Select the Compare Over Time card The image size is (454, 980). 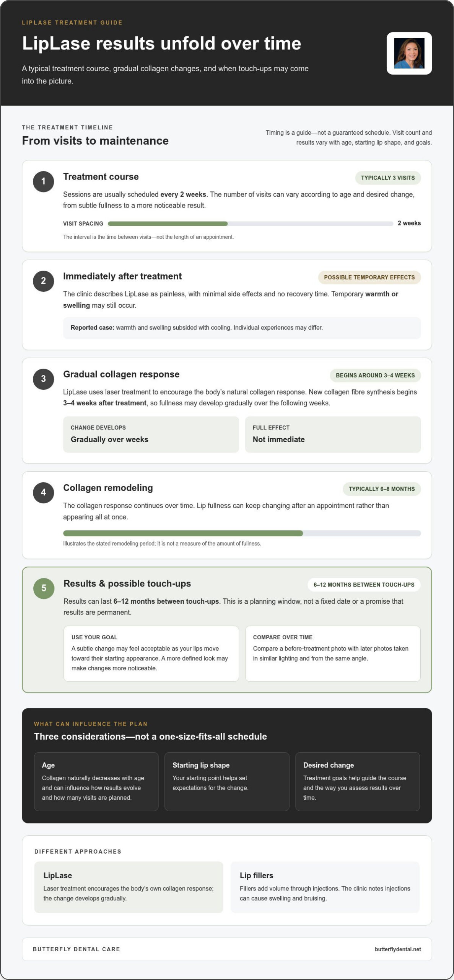(x=333, y=653)
